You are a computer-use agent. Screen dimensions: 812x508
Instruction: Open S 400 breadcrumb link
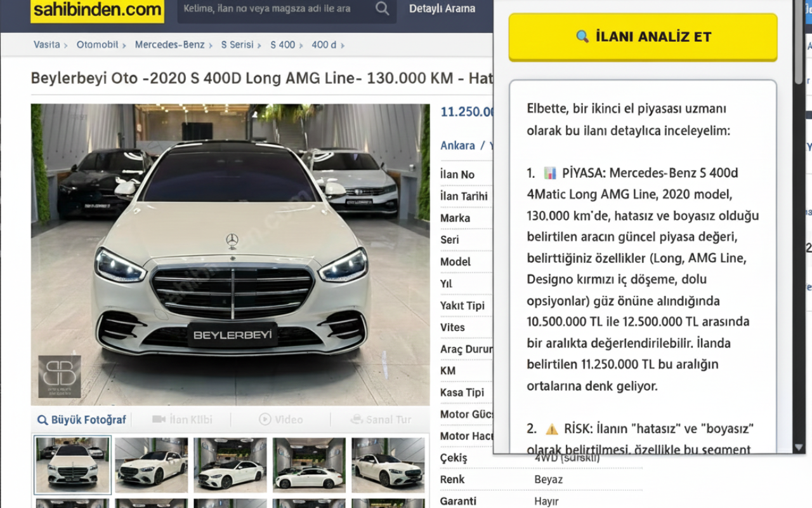(x=283, y=44)
